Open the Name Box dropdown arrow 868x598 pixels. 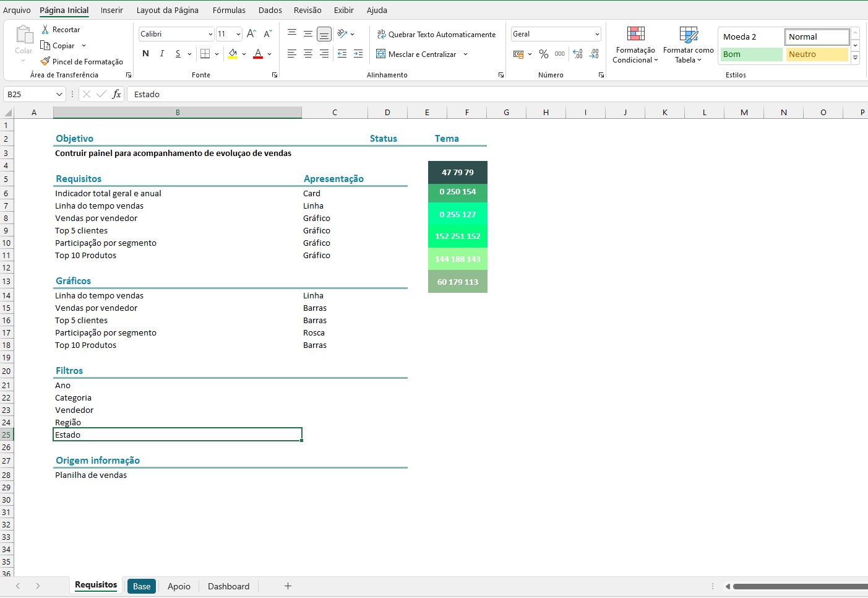pos(59,94)
